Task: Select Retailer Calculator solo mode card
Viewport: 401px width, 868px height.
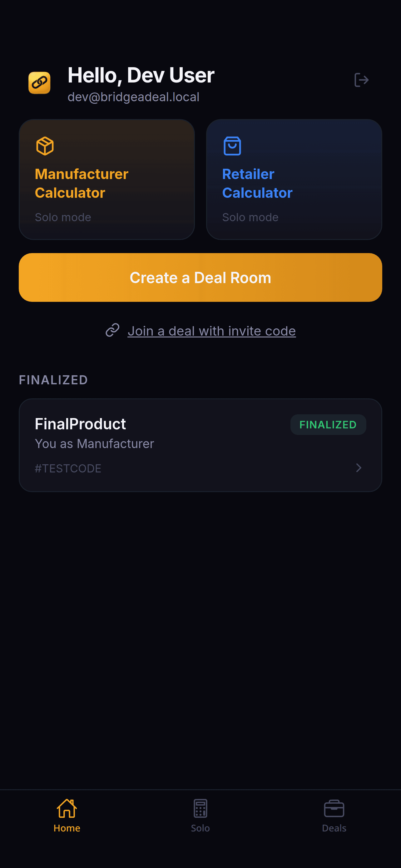Action: 294,179
